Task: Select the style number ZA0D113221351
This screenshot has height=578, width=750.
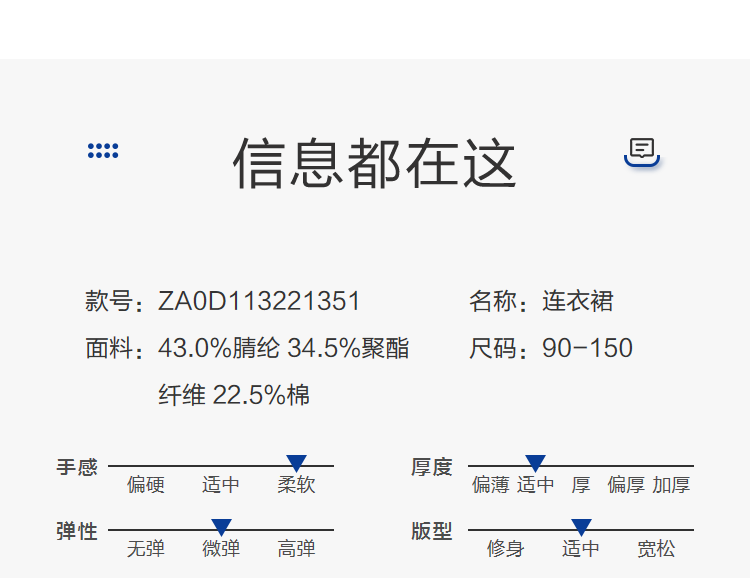Action: click(x=259, y=301)
